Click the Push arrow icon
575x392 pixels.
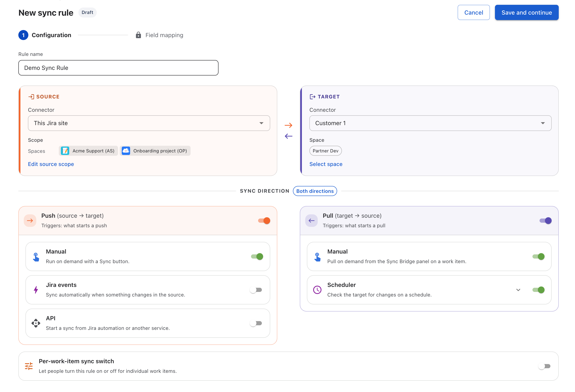tap(30, 221)
